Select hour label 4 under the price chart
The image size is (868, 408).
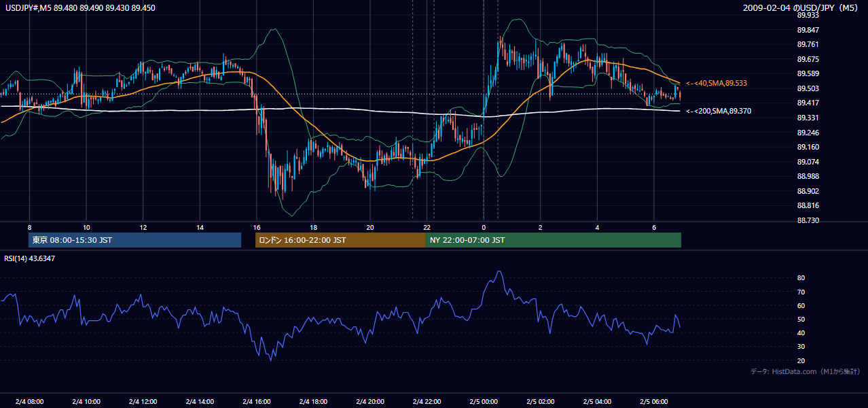tap(597, 227)
